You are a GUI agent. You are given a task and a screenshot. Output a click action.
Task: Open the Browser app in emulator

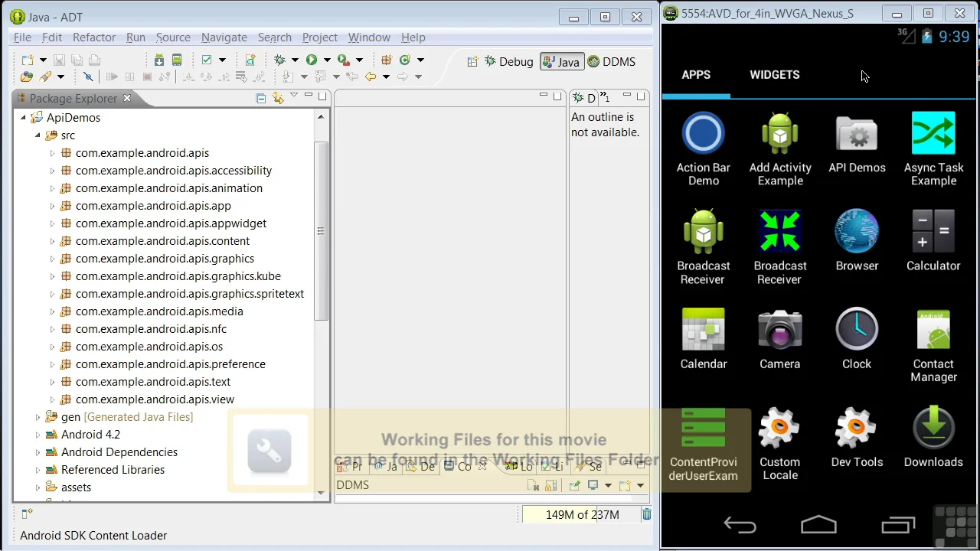(x=857, y=241)
